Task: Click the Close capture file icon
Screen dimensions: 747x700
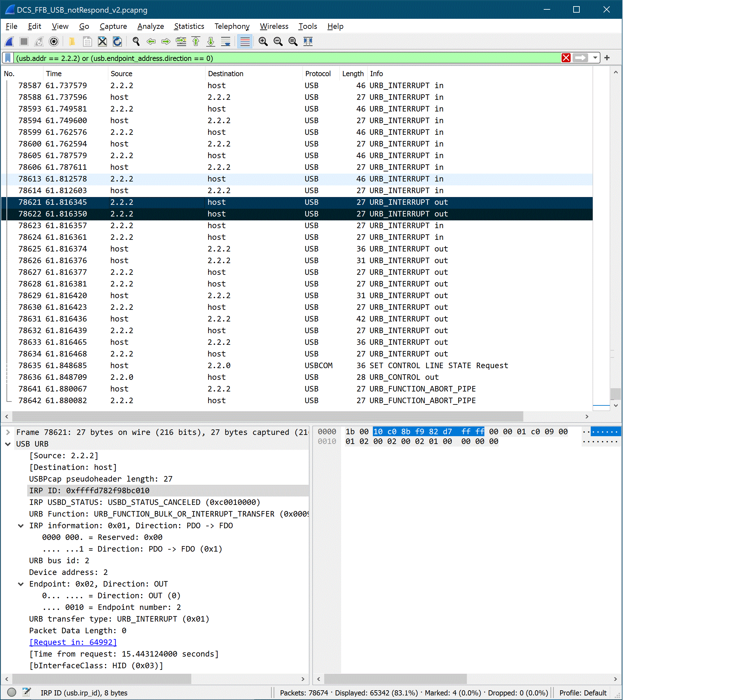Action: (x=102, y=41)
